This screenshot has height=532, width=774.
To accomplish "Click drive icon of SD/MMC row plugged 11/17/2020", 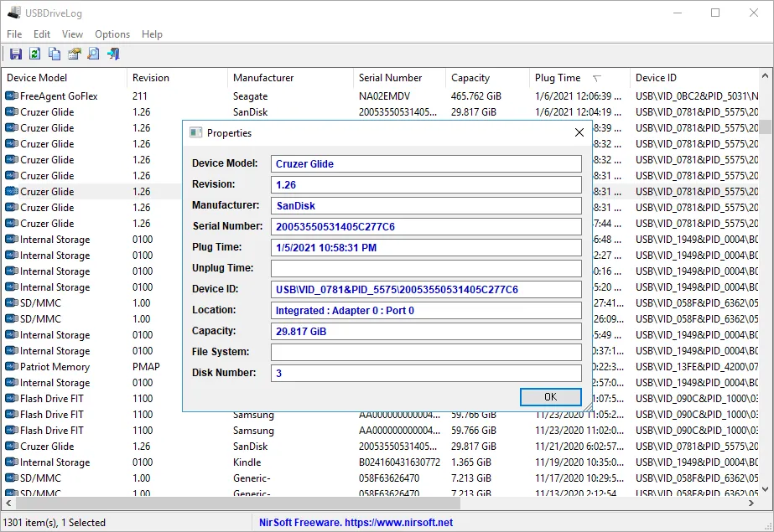I will pyautogui.click(x=12, y=478).
